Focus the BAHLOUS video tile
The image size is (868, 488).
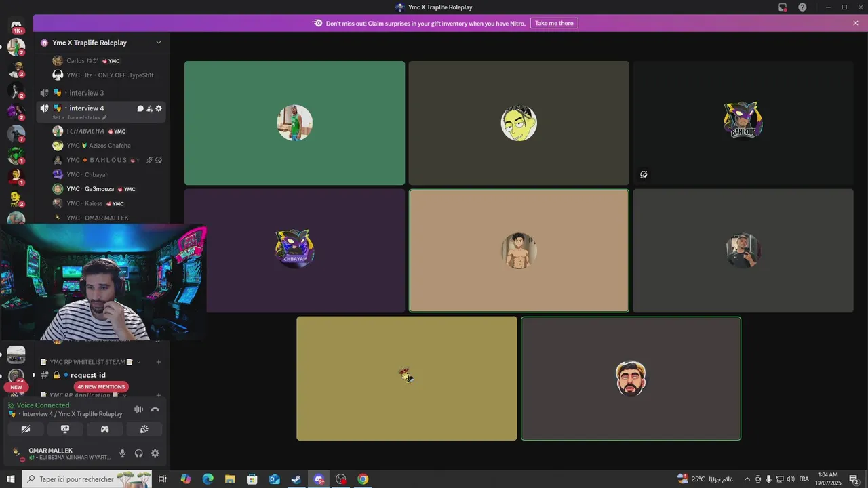click(x=743, y=123)
